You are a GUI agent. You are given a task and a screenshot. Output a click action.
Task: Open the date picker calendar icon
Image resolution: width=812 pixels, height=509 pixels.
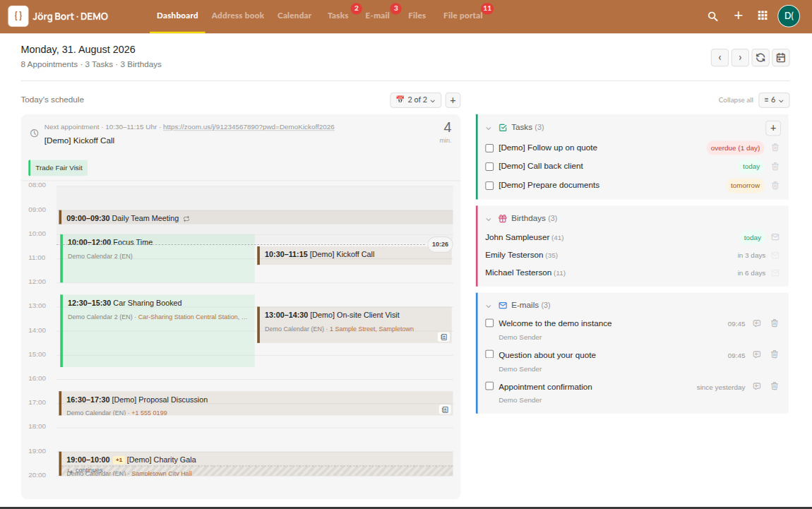[780, 57]
